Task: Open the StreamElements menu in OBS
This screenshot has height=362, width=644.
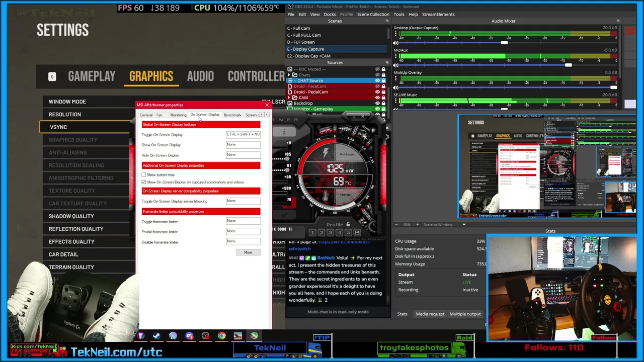Action: (438, 15)
